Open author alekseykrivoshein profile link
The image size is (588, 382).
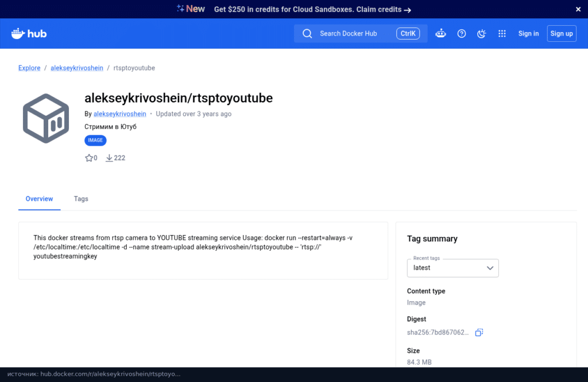click(x=119, y=114)
